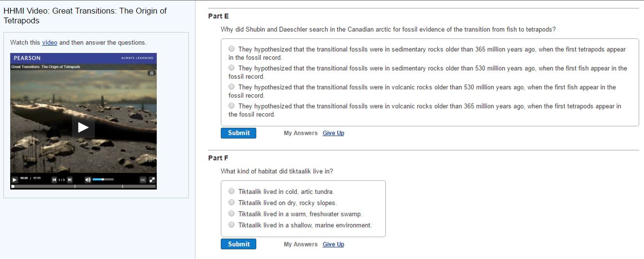
Task: Skip to the next video chapter
Action: (70, 180)
